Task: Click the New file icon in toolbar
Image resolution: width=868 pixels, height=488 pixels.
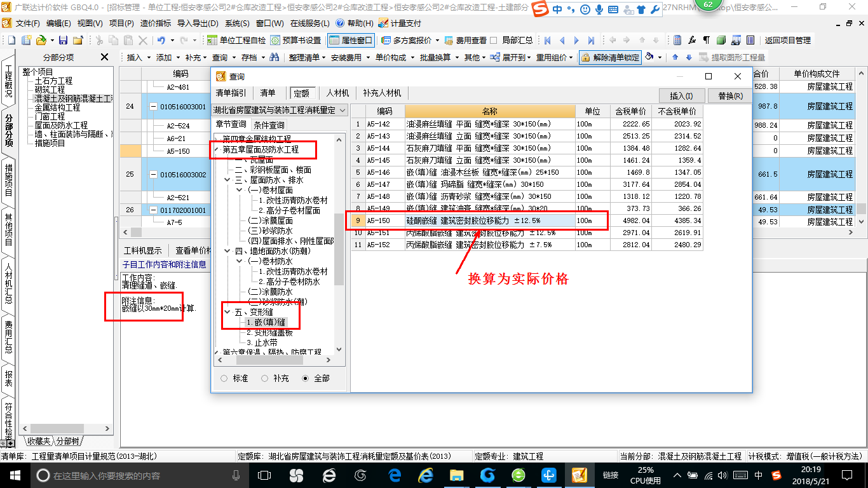Action: point(11,40)
